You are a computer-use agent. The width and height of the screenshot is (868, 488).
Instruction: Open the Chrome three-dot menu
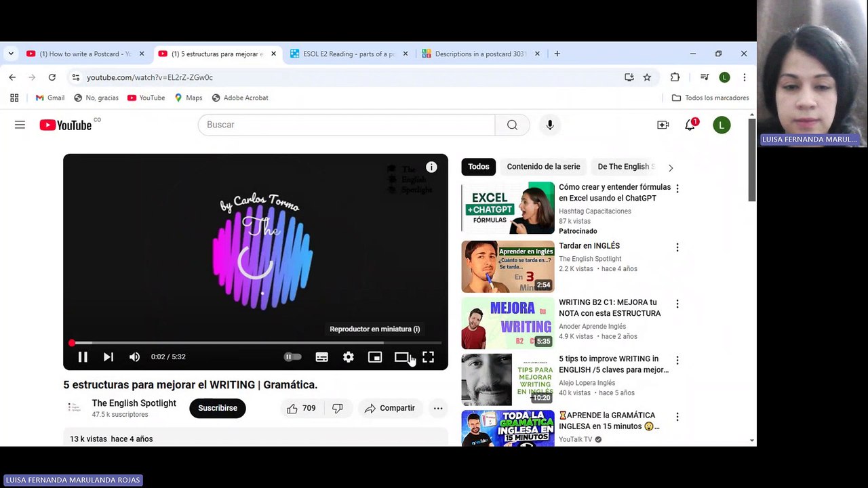tap(745, 77)
